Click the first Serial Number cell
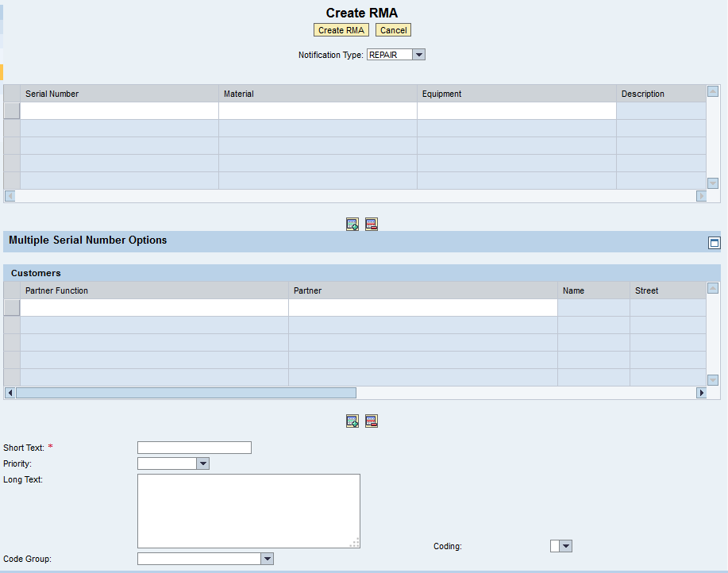Viewport: 728px width, 573px height. point(119,111)
